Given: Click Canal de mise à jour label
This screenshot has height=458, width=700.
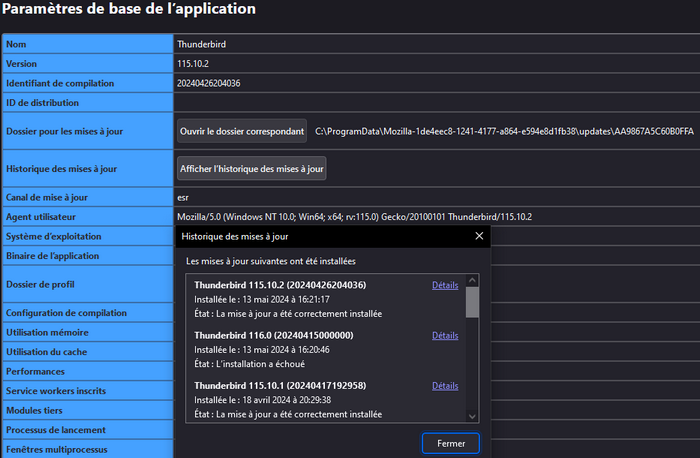Looking at the screenshot, I should pos(47,197).
